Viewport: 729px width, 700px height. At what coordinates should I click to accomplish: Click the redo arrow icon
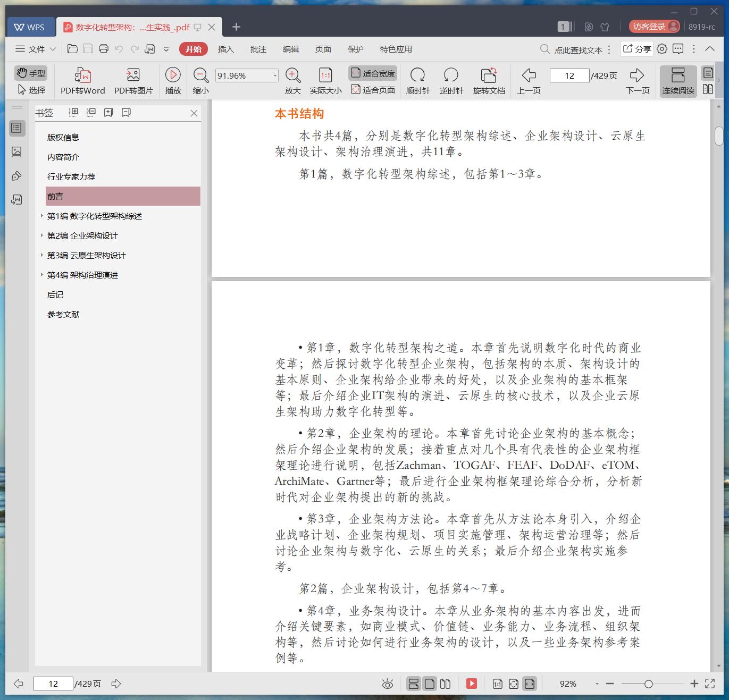[135, 49]
